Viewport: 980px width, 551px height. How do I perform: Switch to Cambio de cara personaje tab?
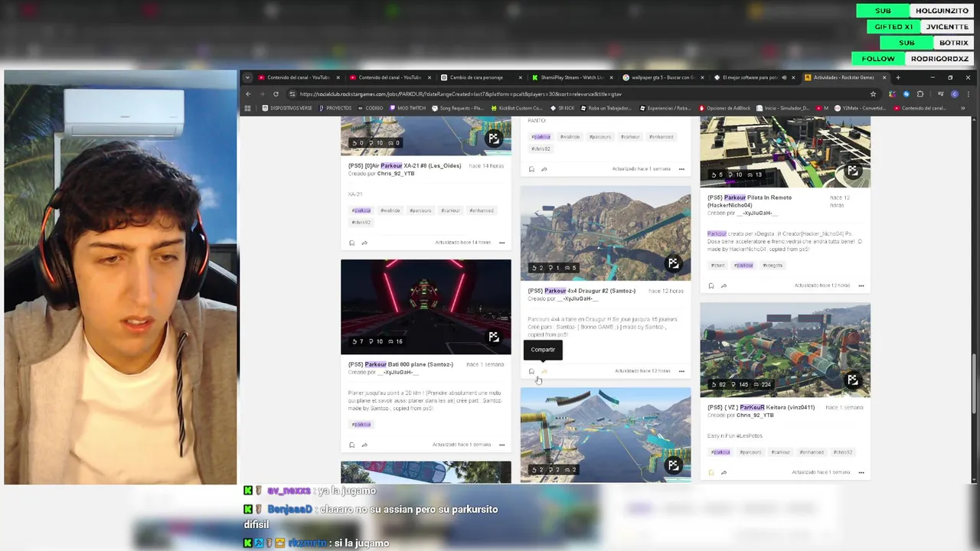click(482, 77)
